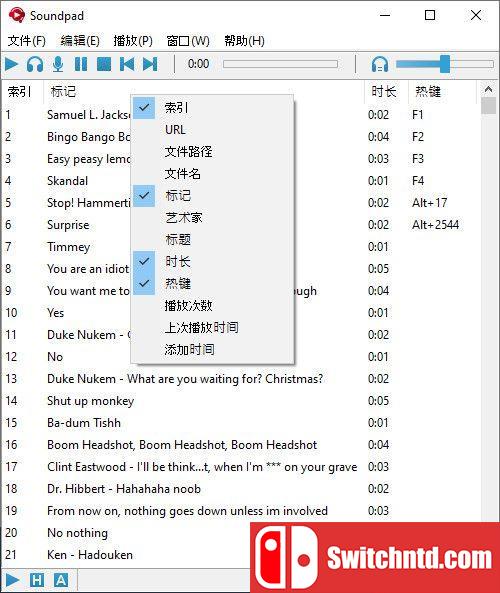Toggle the H icon in status bar

37,580
